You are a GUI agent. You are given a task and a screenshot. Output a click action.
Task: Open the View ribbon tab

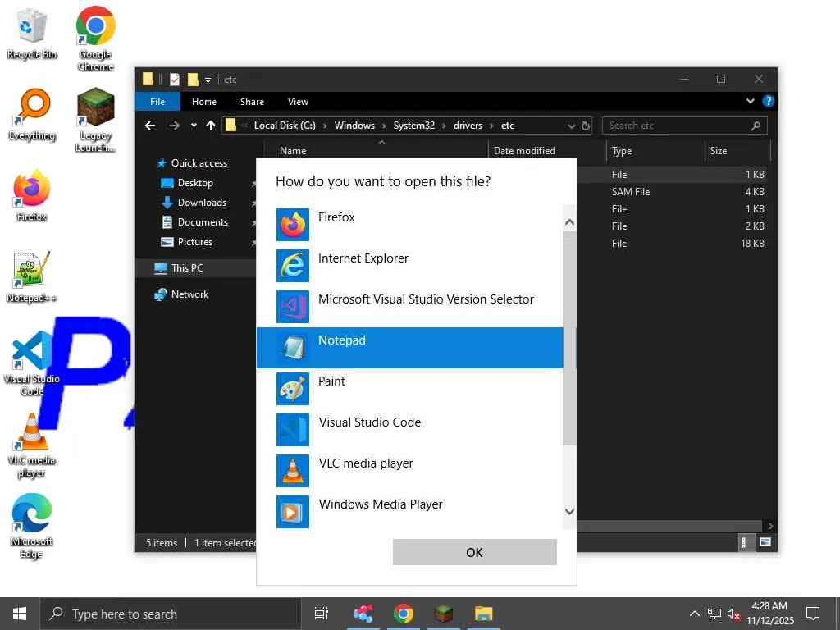click(x=298, y=102)
